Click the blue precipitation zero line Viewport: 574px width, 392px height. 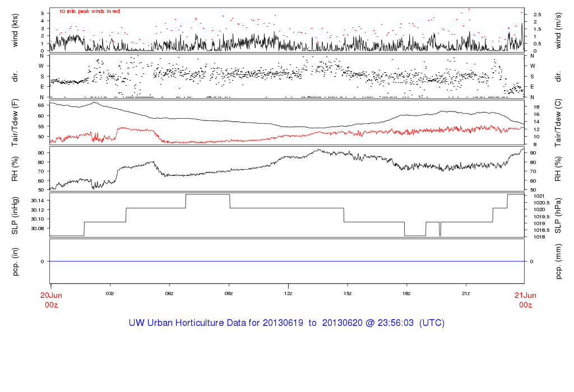click(286, 261)
